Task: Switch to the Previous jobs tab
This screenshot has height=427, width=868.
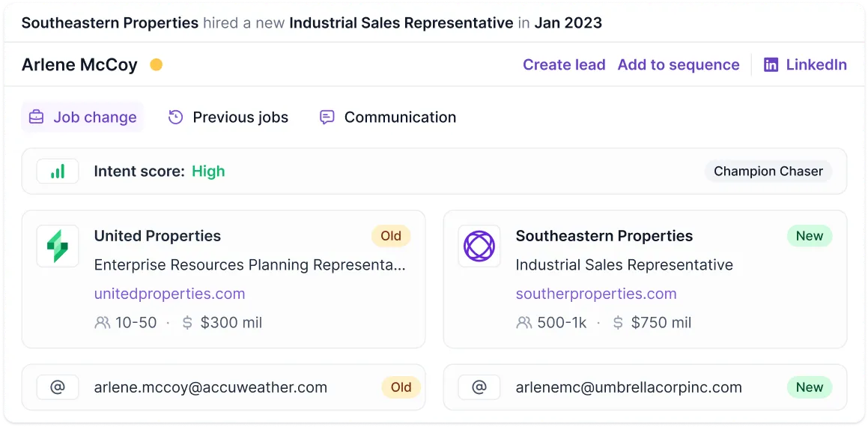Action: [228, 117]
